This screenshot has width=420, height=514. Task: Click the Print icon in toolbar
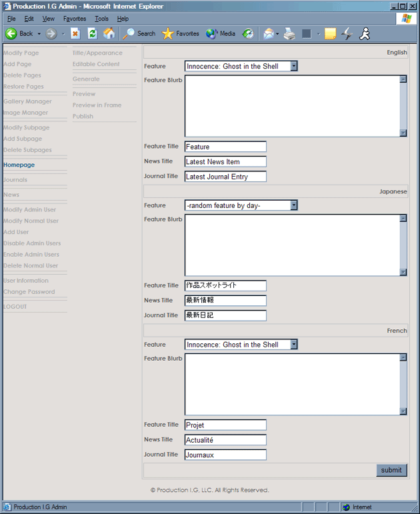pyautogui.click(x=289, y=33)
